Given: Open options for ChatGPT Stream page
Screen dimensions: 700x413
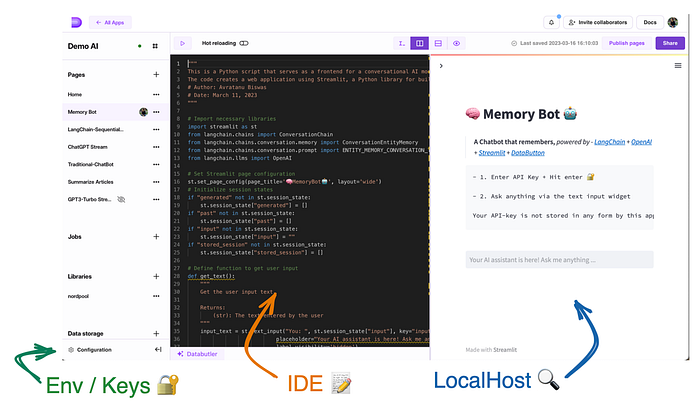Looking at the screenshot, I should pos(156,147).
